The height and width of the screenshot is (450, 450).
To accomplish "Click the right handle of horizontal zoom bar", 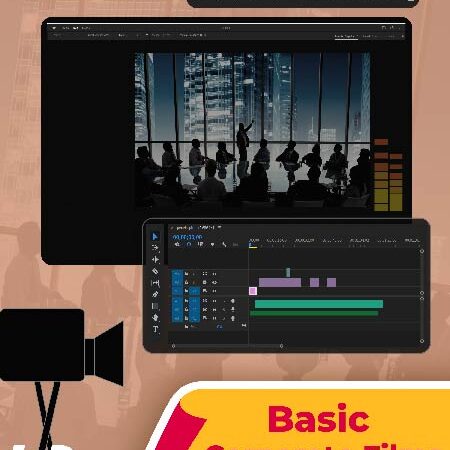I will click(x=281, y=346).
